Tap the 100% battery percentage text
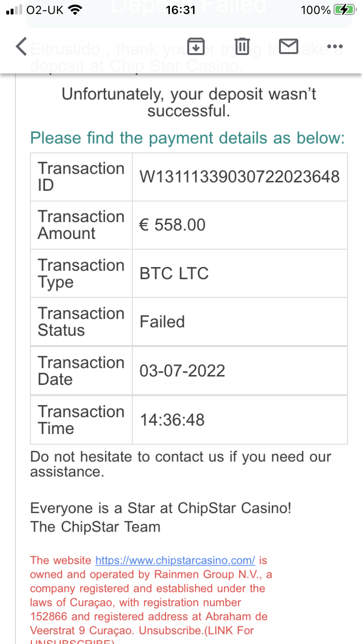The width and height of the screenshot is (362, 644). (315, 10)
